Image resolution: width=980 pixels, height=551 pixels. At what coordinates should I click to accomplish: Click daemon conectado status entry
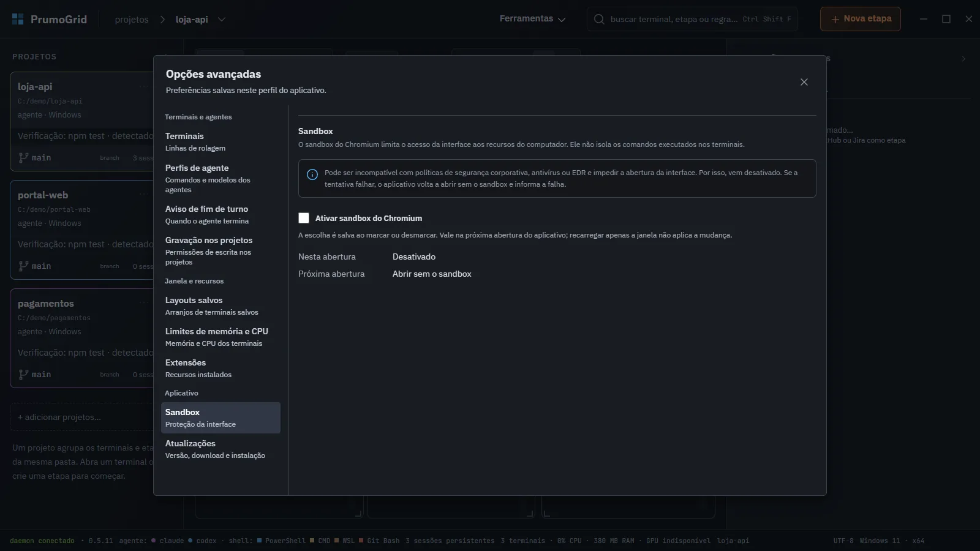(42, 541)
